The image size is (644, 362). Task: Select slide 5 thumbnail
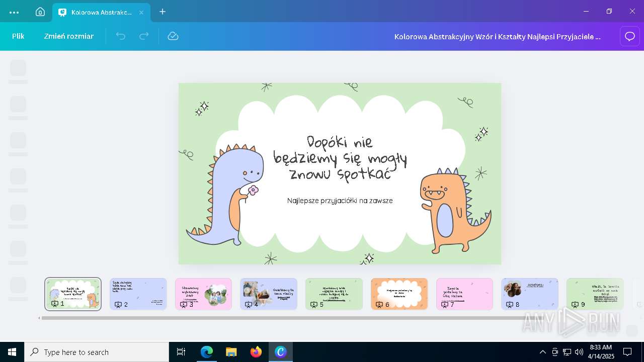[334, 294]
